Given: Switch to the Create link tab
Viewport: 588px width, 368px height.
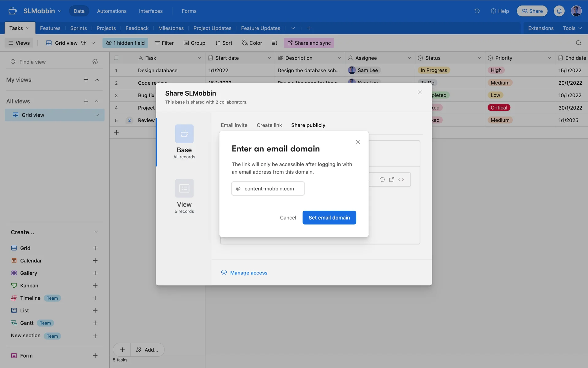Looking at the screenshot, I should click(x=269, y=125).
